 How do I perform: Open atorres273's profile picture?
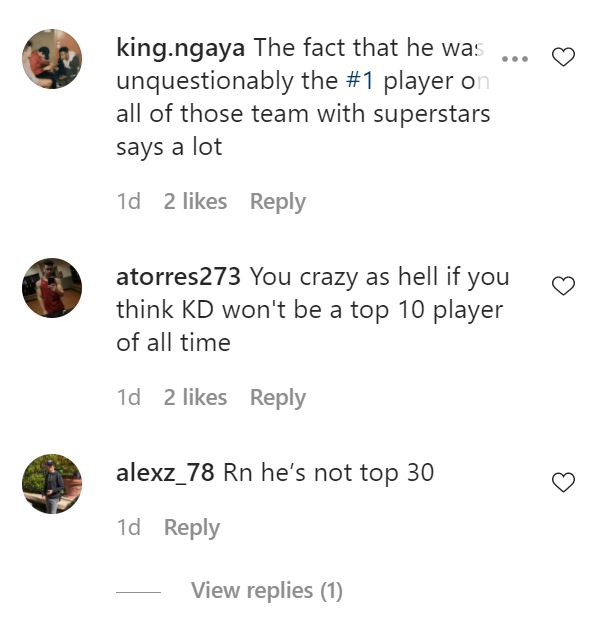[x=52, y=288]
